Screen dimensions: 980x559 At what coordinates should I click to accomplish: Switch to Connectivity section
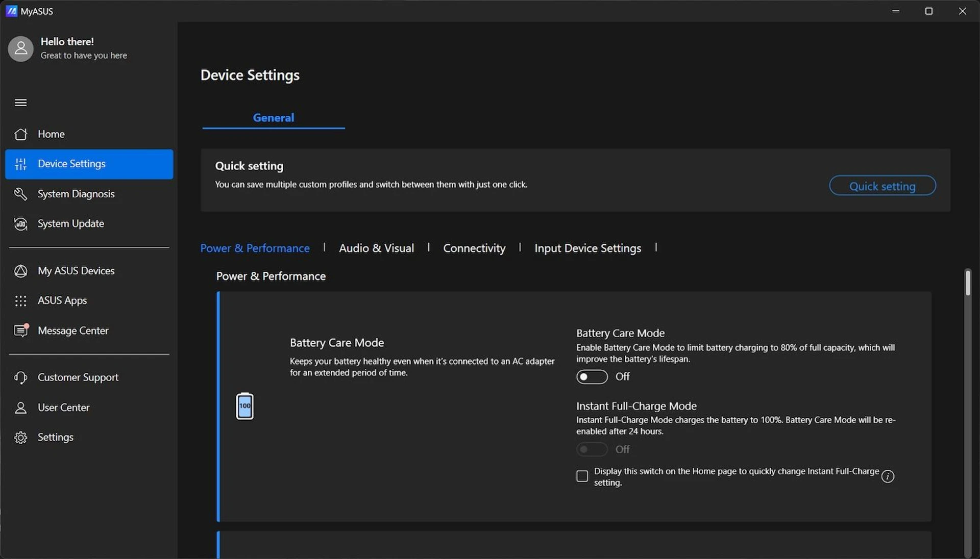pyautogui.click(x=474, y=248)
